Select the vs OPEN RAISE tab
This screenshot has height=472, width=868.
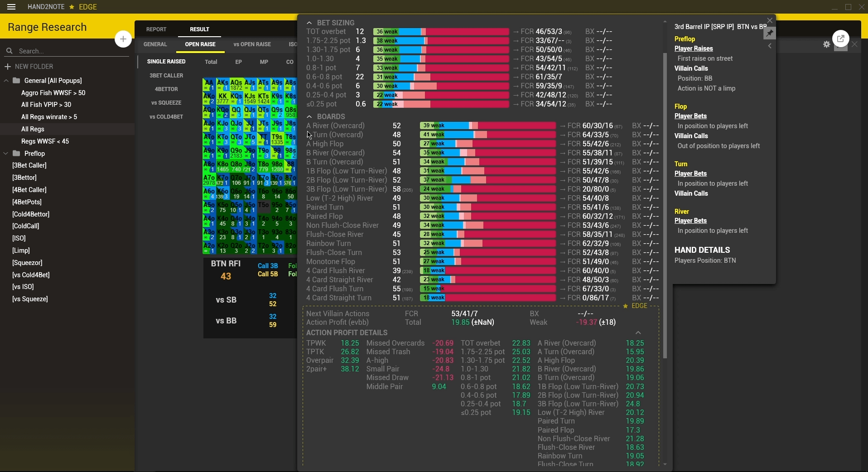coord(252,44)
